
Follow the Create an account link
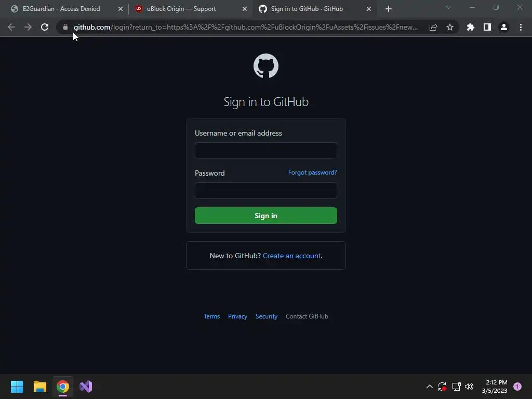(x=292, y=256)
